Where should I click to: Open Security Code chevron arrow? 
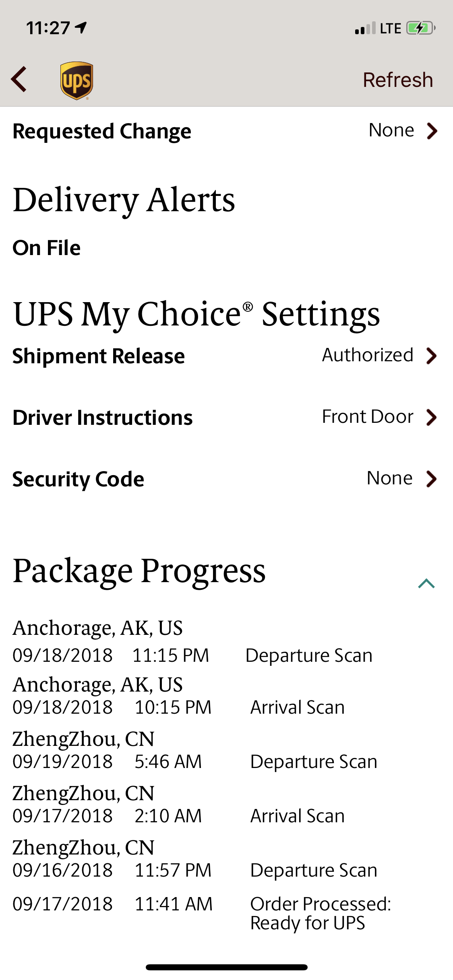coord(432,479)
